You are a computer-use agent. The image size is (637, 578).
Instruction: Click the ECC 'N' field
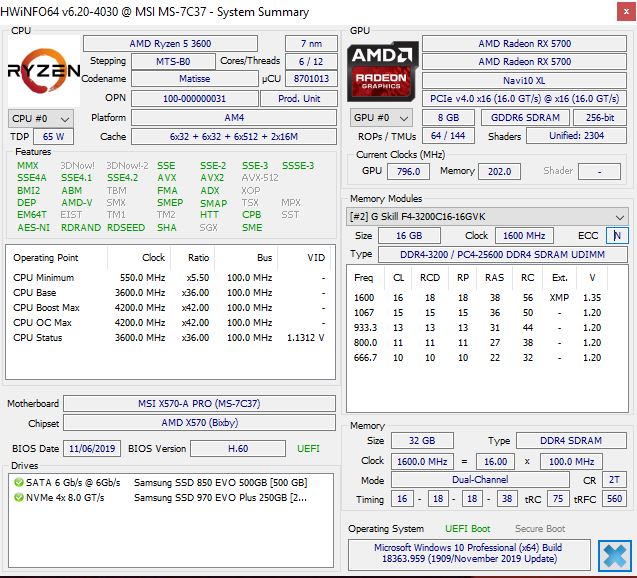(x=617, y=236)
